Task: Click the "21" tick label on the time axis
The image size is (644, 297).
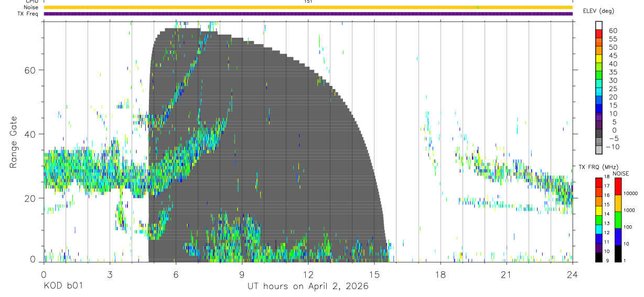Action: point(506,274)
